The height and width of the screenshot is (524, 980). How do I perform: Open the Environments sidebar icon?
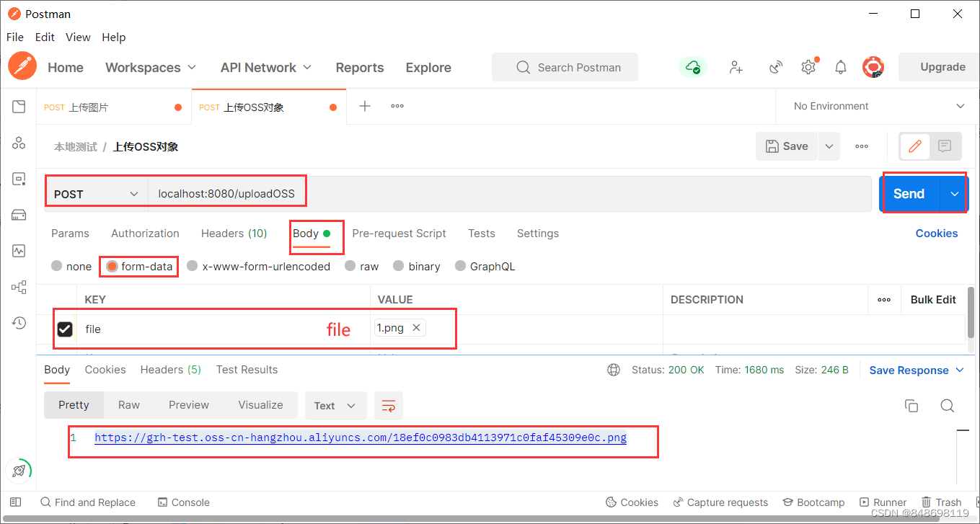(19, 179)
